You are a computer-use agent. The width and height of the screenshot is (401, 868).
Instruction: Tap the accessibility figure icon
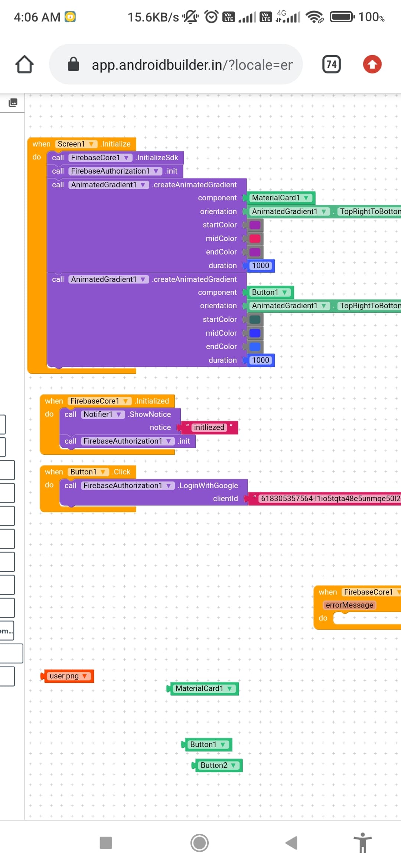click(x=363, y=843)
